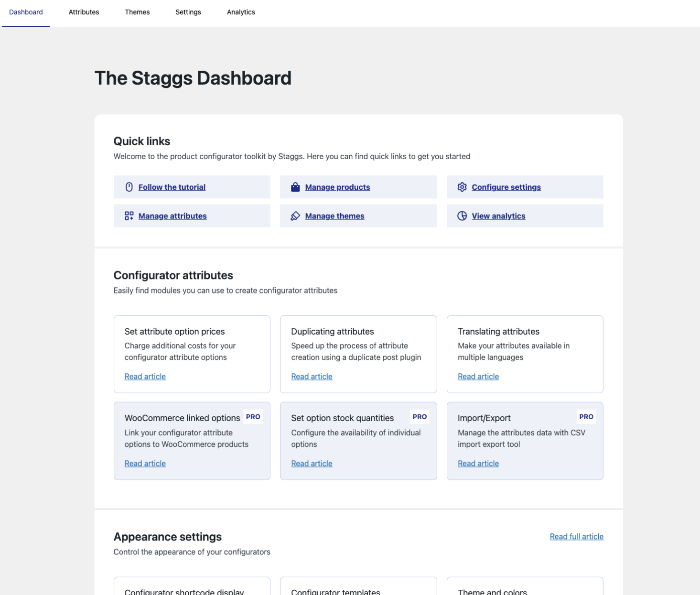Click the paintbrush icon beside Manage themes

click(x=295, y=216)
